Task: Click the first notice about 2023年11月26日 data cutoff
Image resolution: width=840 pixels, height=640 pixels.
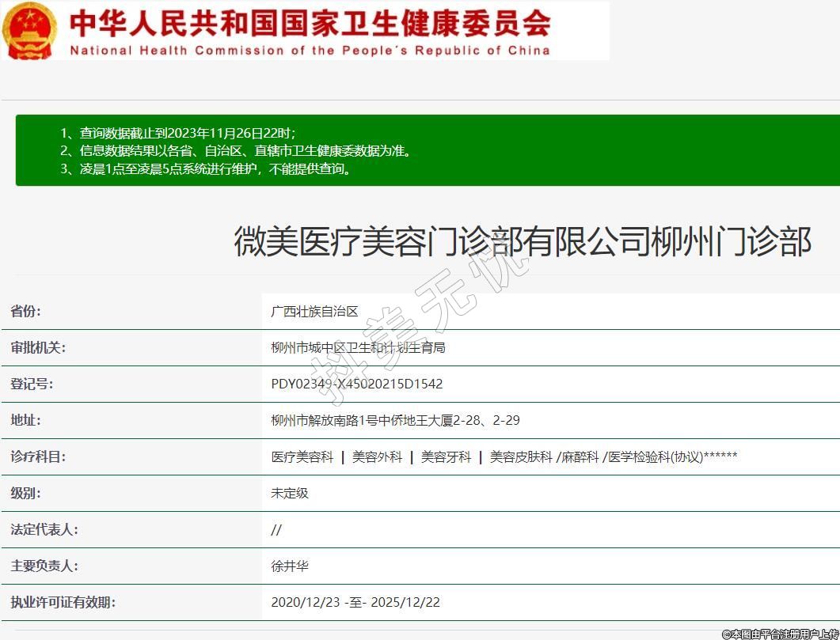Action: 178,133
